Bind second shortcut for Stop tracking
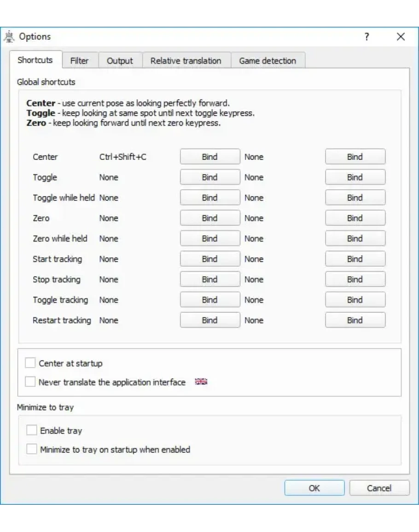 355,280
